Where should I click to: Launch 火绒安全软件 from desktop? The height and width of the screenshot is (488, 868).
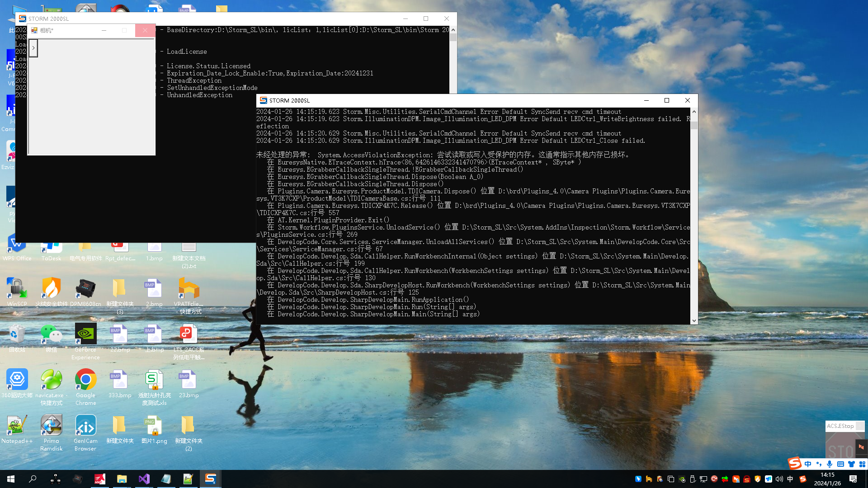52,293
